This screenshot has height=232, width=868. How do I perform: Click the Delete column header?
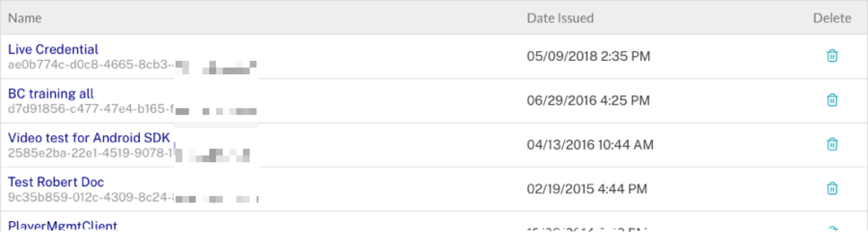click(832, 18)
